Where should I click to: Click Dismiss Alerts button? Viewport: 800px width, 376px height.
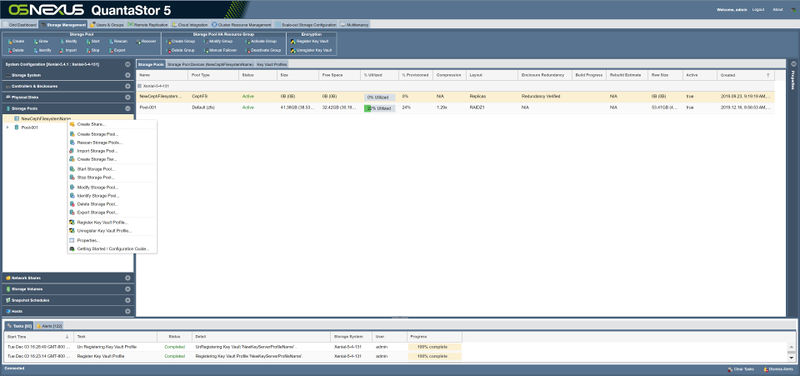pos(778,369)
